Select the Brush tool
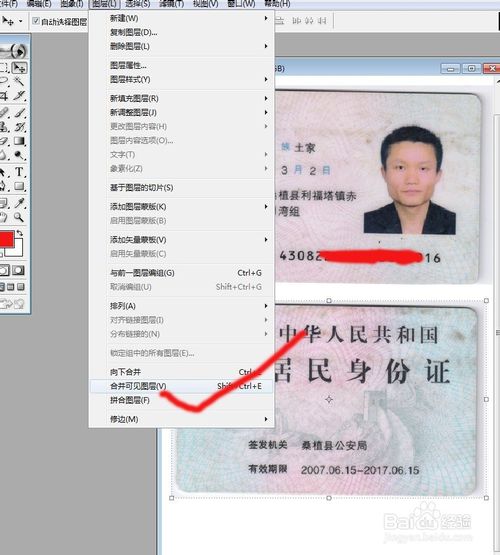The width and height of the screenshot is (500, 555). coord(19,113)
